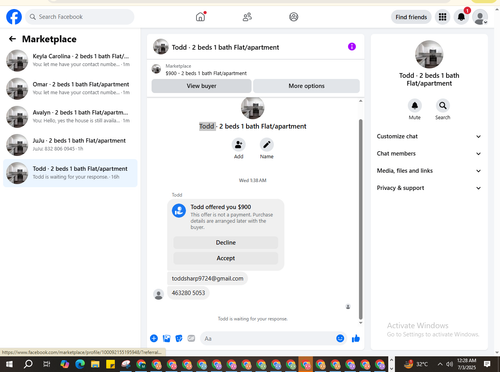Expand Privacy & support section
Screen dimensions: 500x372
tap(429, 188)
